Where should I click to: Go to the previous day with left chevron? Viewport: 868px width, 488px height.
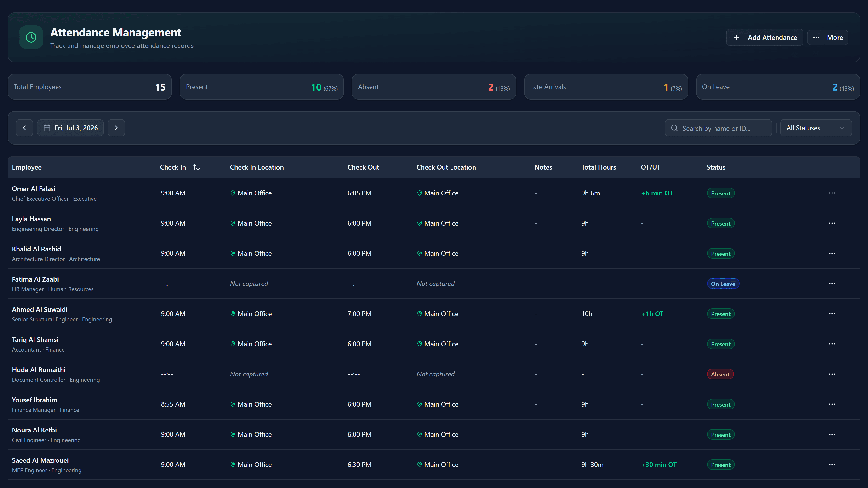(x=24, y=128)
